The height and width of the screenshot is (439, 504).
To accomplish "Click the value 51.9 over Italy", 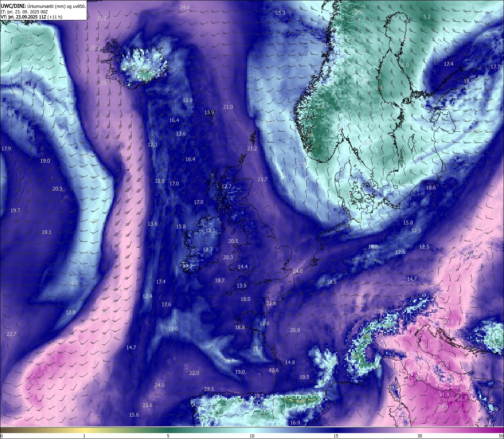I will click(x=444, y=395).
